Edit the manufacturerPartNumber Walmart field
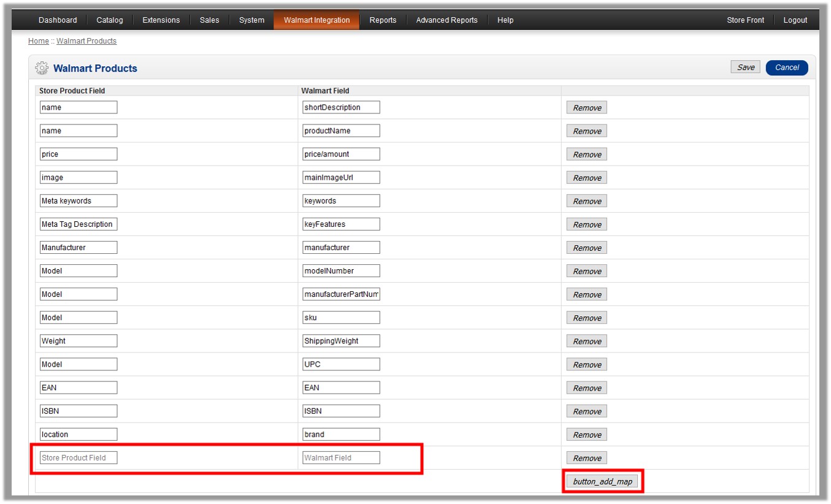Viewport: 831px width, 504px height. click(x=341, y=294)
